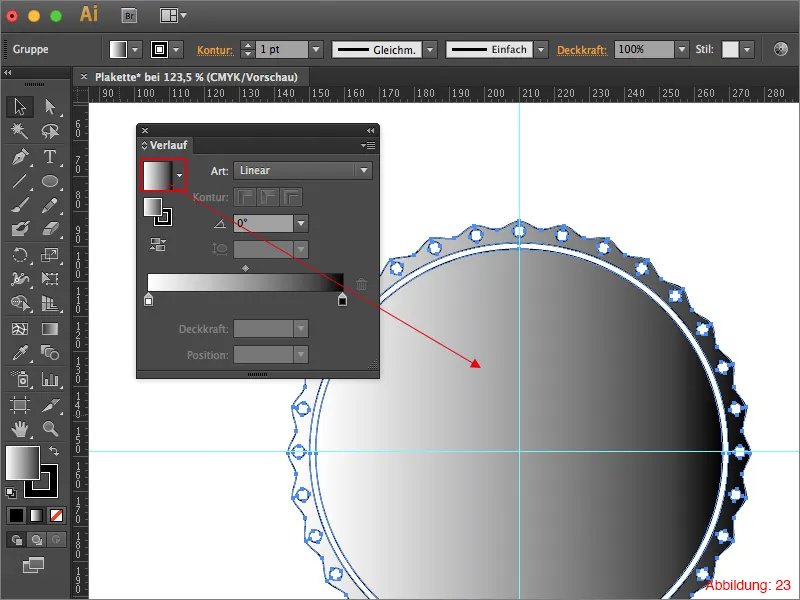Open Adobe Bridge with Br button

[130, 16]
